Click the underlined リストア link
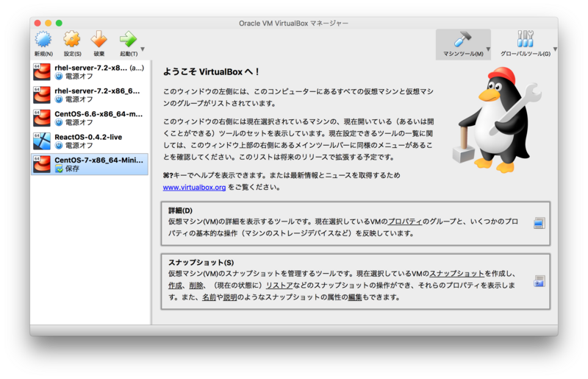This screenshot has height=379, width=588. pyautogui.click(x=279, y=286)
